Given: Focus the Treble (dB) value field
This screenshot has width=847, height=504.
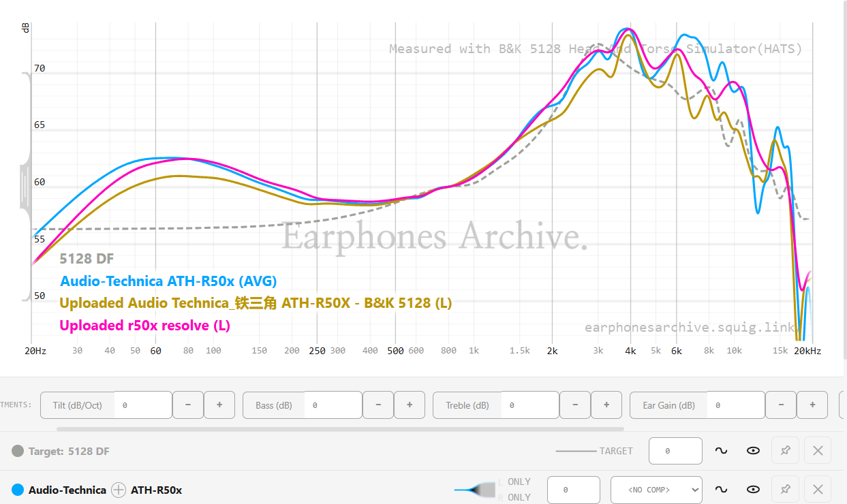Looking at the screenshot, I should [x=530, y=405].
